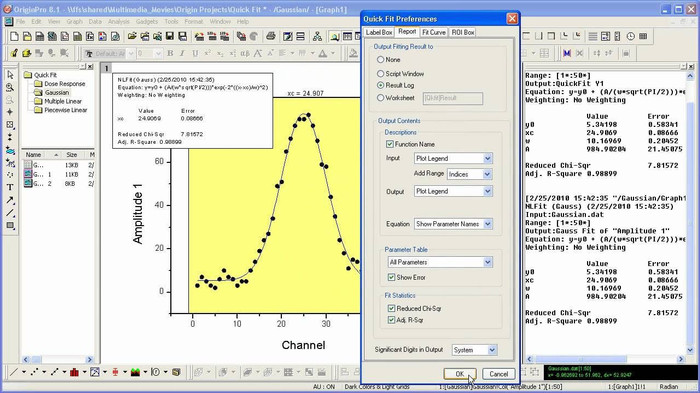Expand the All Parameters dropdown
The image size is (700, 393).
440,262
